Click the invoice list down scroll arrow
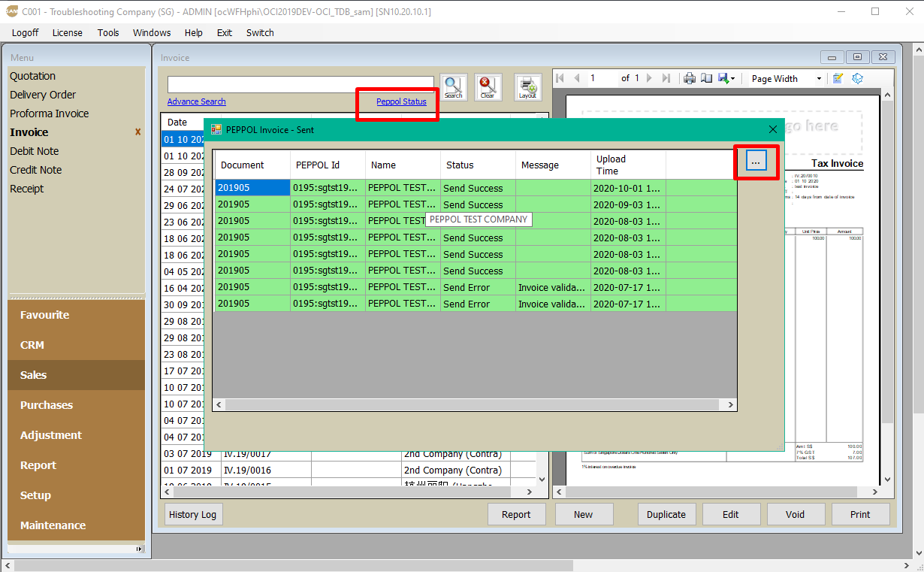This screenshot has width=924, height=572. coord(542,479)
